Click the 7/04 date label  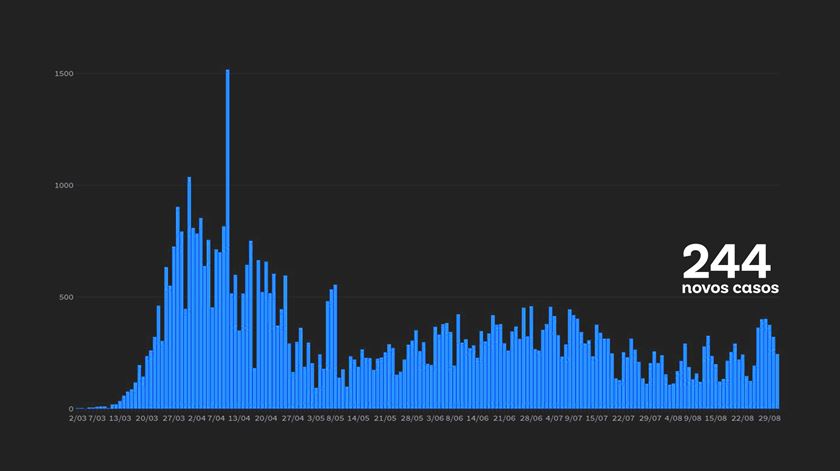tap(216, 418)
